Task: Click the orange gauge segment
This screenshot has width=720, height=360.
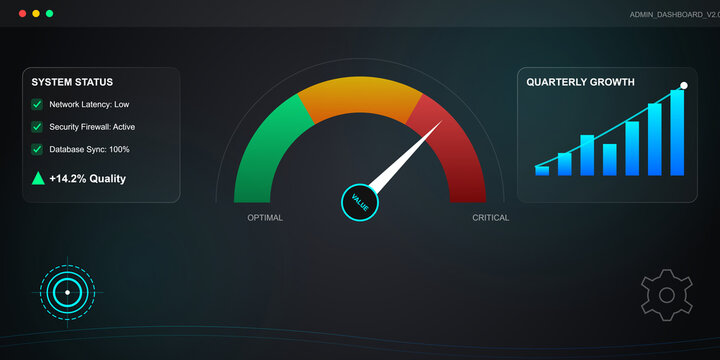Action: pyautogui.click(x=360, y=96)
